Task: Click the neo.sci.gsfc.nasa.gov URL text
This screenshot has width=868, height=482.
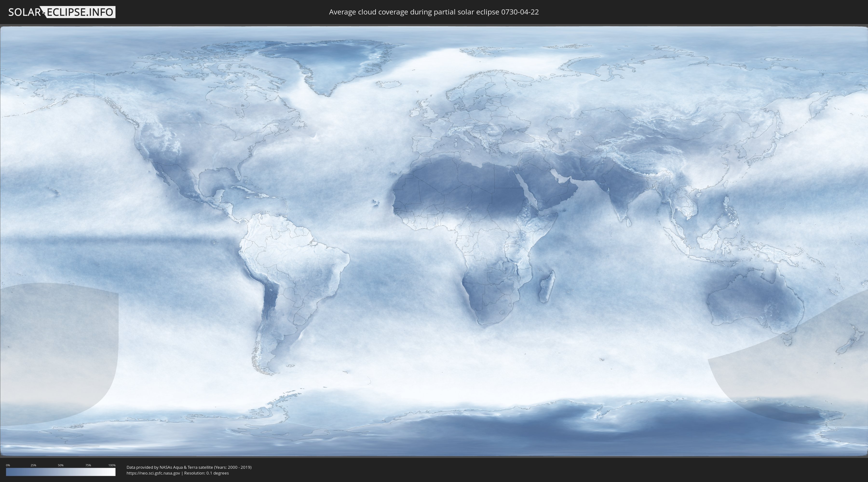Action: point(153,473)
